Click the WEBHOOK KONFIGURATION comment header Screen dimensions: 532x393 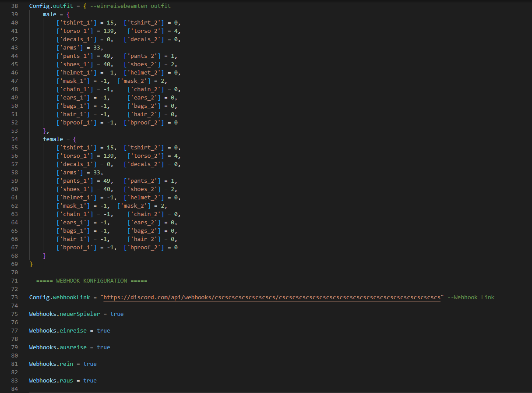click(92, 281)
